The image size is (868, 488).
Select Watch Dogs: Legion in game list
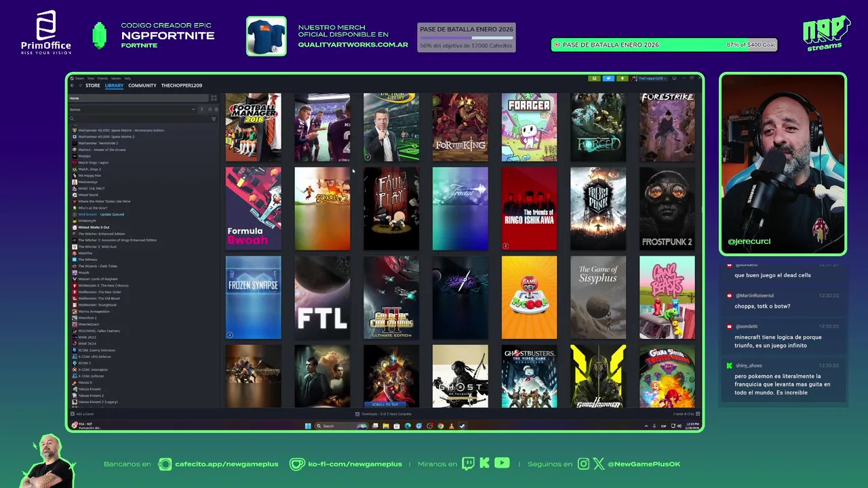pyautogui.click(x=94, y=163)
